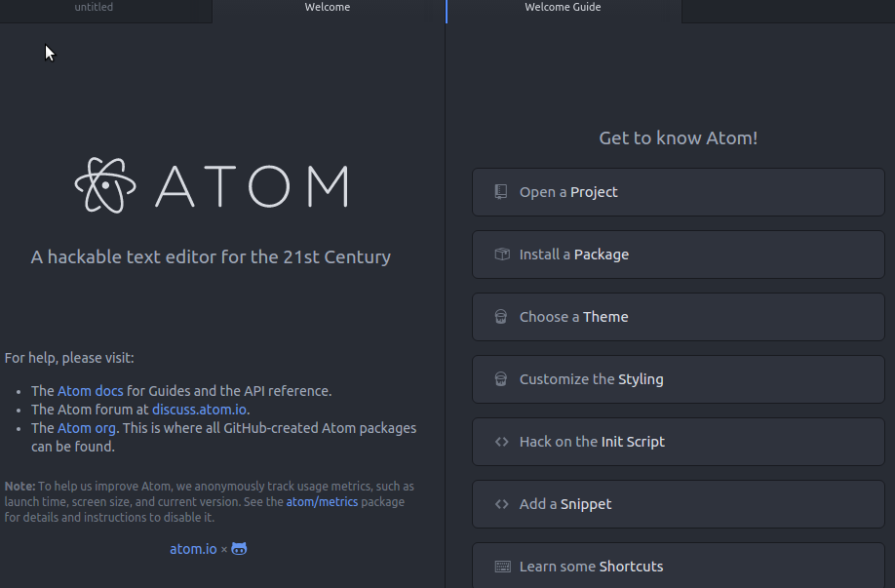895x588 pixels.
Task: Click the book icon beside Open a Project
Action: pyautogui.click(x=500, y=192)
